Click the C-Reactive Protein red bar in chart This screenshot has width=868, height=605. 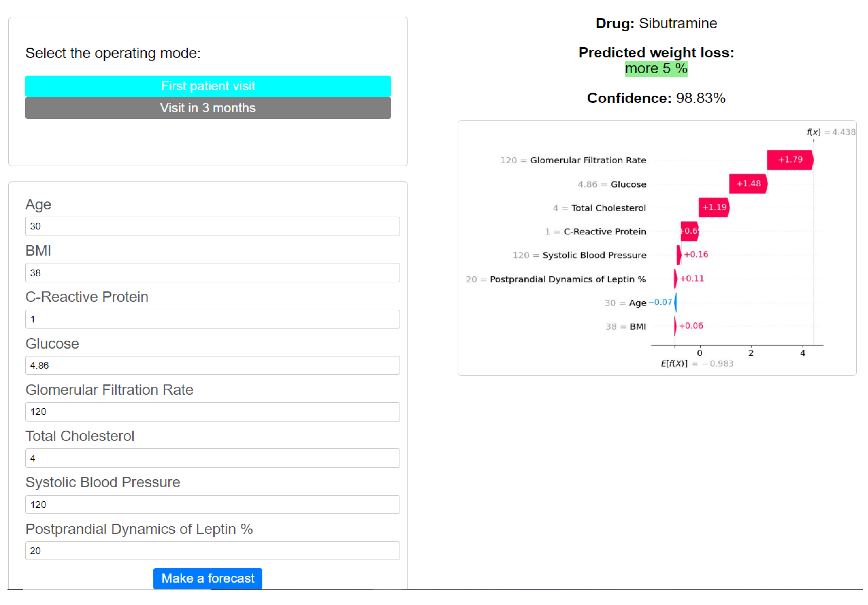[689, 231]
